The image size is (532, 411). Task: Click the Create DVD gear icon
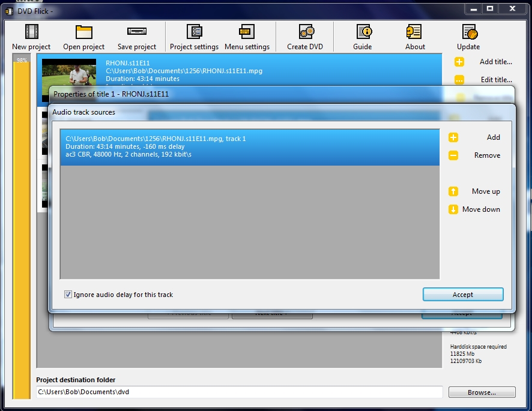(307, 32)
